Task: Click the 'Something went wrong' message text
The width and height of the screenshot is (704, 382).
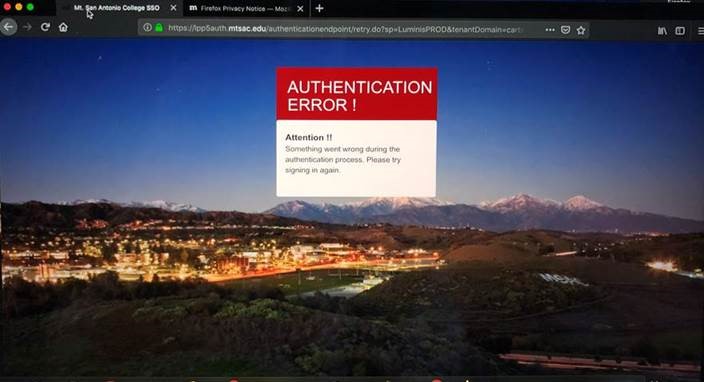Action: tap(343, 159)
